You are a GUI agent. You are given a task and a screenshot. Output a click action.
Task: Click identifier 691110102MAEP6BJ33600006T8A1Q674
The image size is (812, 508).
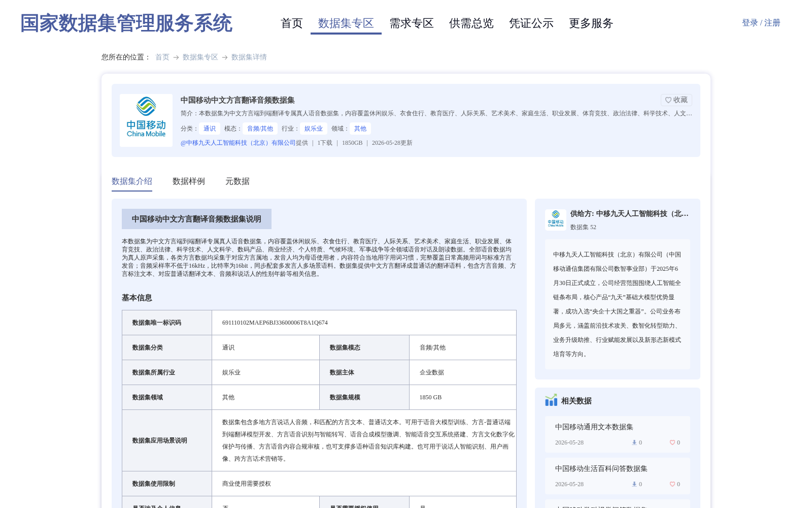pos(275,323)
